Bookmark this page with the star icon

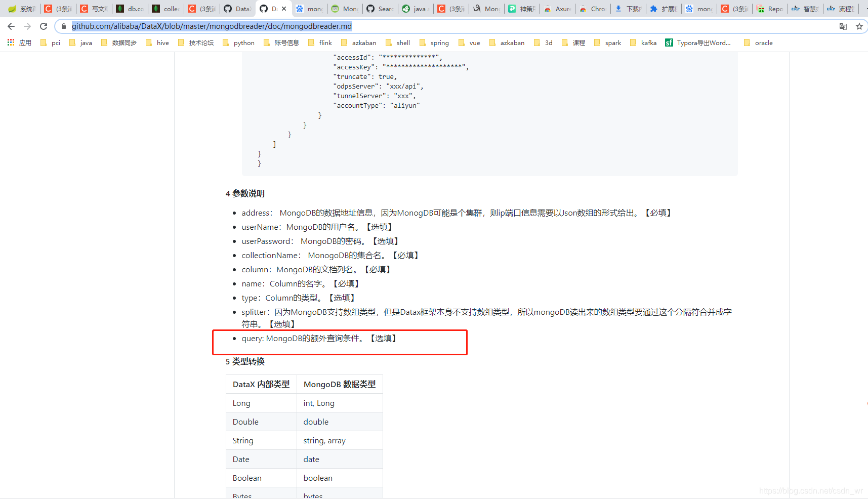[x=859, y=26]
